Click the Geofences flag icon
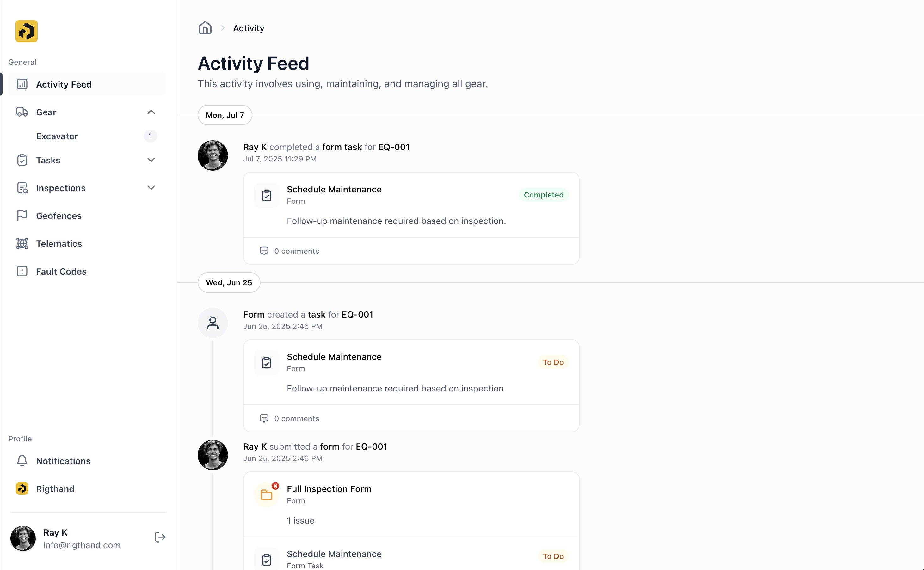The image size is (924, 570). pyautogui.click(x=22, y=215)
